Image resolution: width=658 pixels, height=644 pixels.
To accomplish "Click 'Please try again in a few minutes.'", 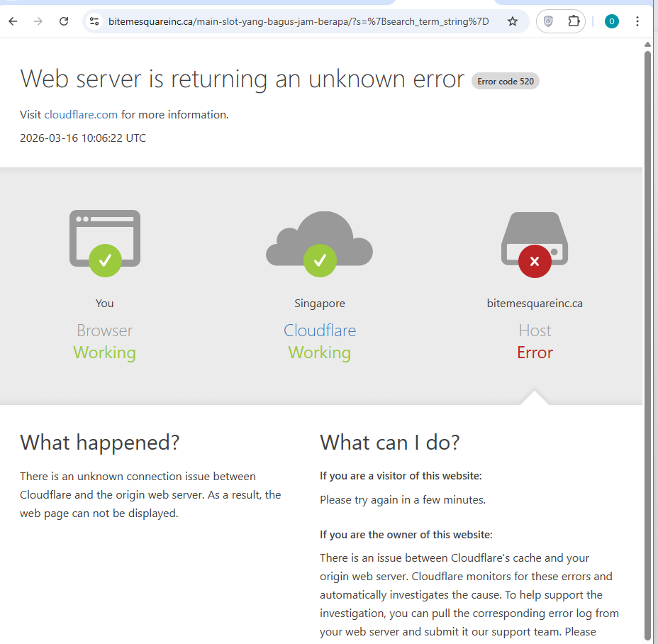I will click(403, 500).
